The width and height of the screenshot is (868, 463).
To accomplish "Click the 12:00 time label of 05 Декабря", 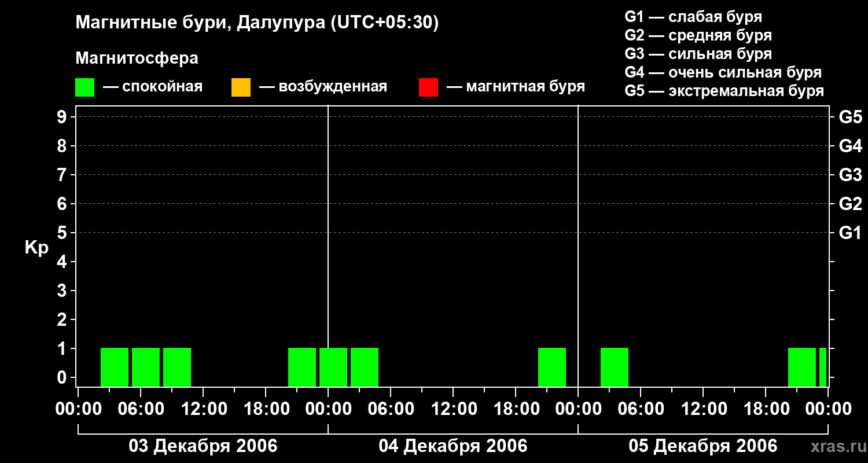I will [703, 409].
